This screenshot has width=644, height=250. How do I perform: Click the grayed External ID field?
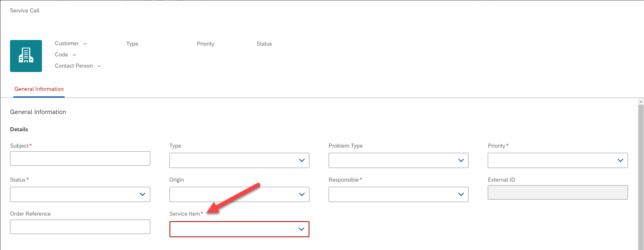tap(558, 192)
